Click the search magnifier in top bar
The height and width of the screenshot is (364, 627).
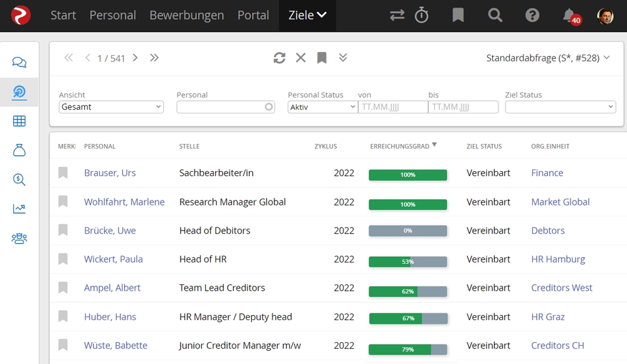(x=495, y=16)
